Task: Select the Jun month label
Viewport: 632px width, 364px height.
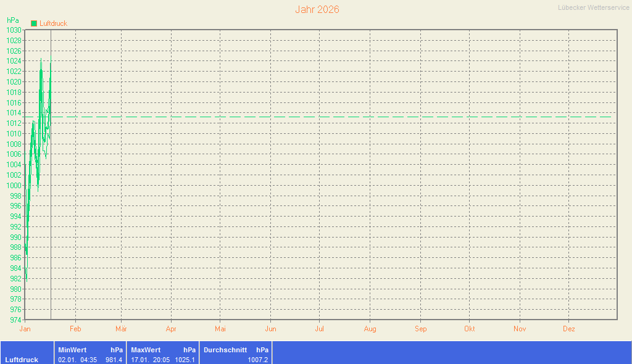Action: pyautogui.click(x=270, y=329)
